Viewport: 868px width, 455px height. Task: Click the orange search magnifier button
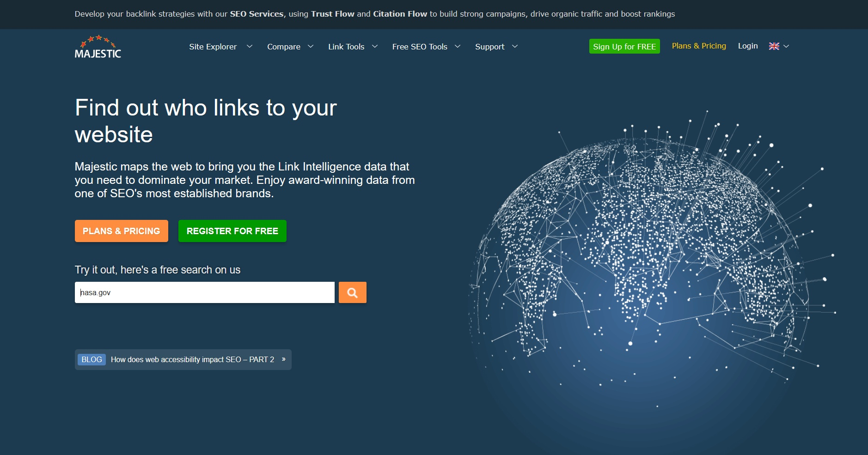coord(353,292)
